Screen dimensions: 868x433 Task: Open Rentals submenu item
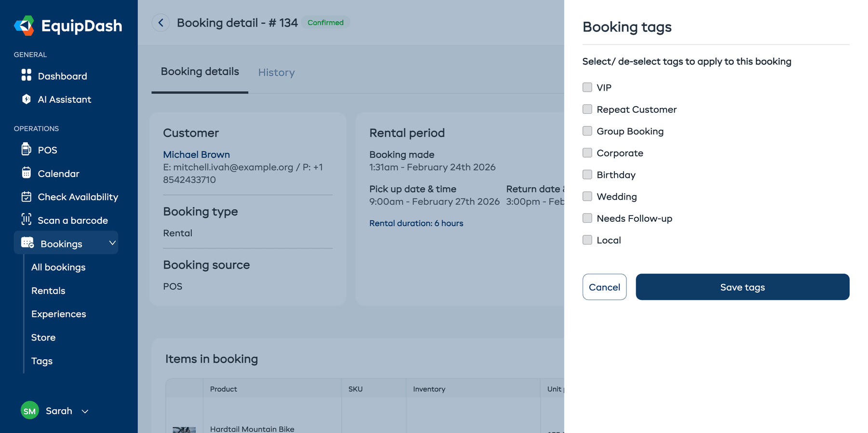point(48,291)
